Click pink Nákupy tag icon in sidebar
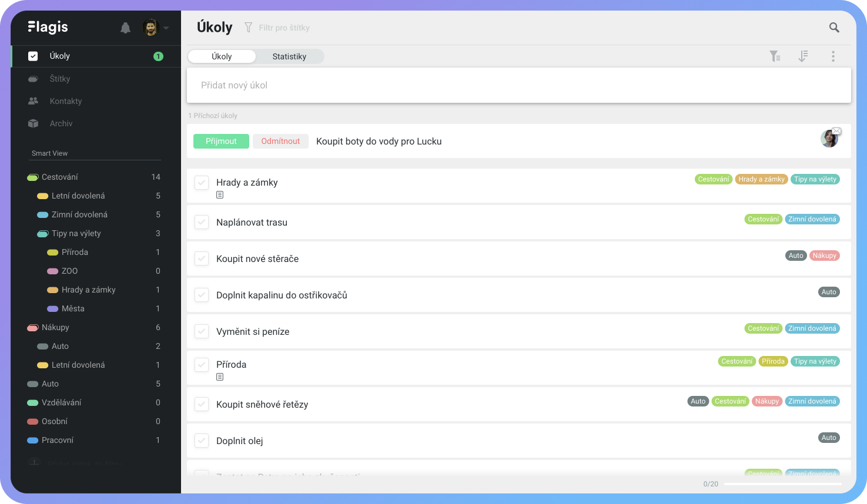867x504 pixels. coord(33,327)
